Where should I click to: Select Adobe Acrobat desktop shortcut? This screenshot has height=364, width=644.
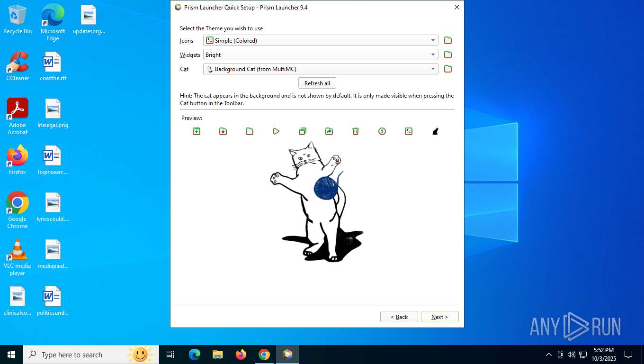(18, 117)
